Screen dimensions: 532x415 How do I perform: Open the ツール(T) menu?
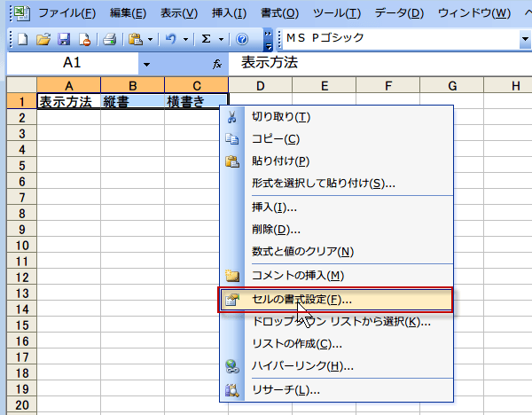tap(337, 13)
